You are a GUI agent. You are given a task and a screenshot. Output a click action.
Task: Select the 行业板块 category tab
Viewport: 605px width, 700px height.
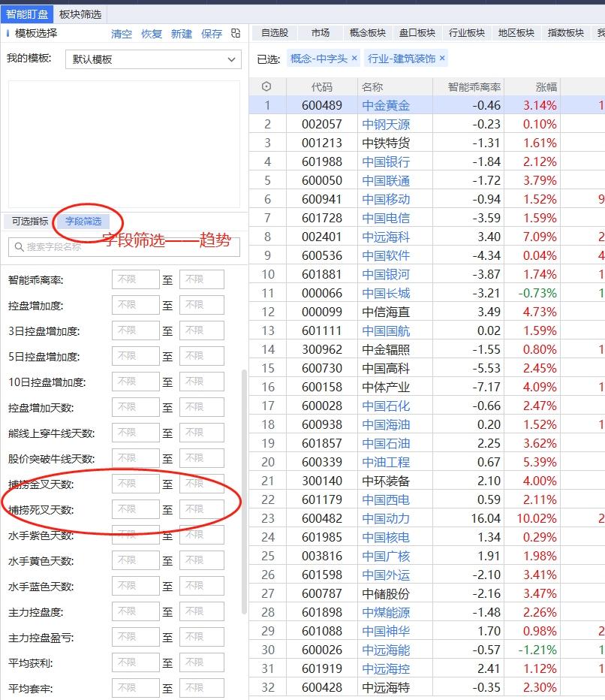pyautogui.click(x=467, y=33)
